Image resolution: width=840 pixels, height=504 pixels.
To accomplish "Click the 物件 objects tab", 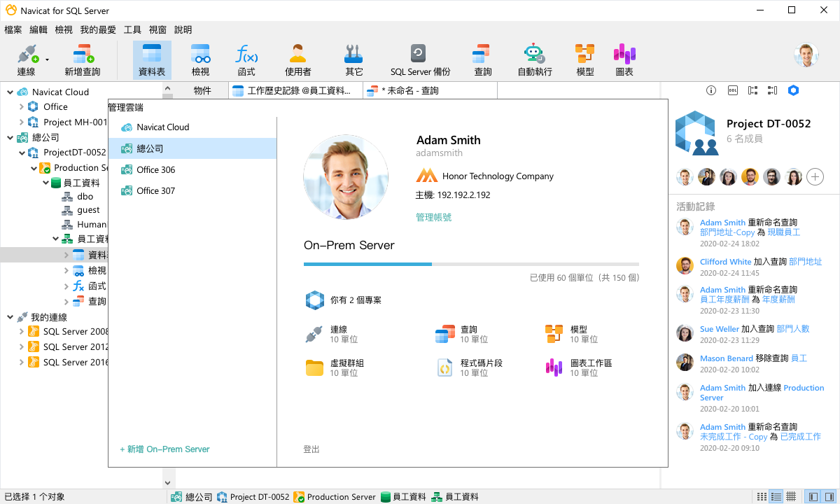I will [202, 90].
